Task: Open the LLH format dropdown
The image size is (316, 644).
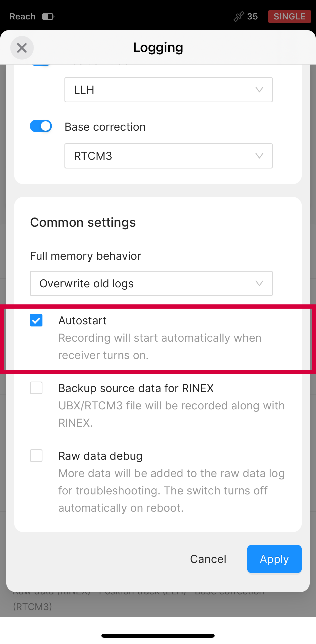Action: pyautogui.click(x=168, y=90)
